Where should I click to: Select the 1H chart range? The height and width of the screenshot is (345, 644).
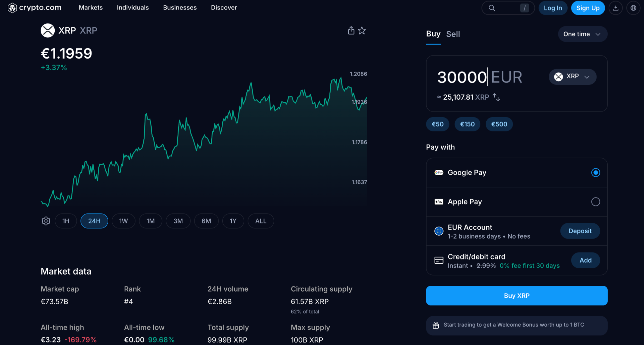[66, 221]
